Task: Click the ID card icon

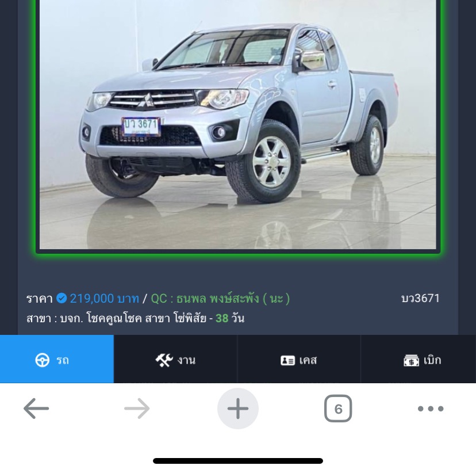Action: tap(287, 361)
